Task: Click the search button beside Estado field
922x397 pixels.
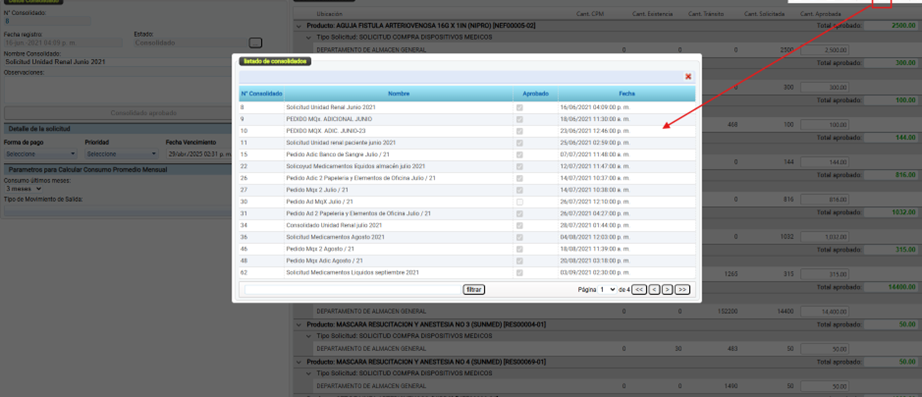Action: pos(255,42)
